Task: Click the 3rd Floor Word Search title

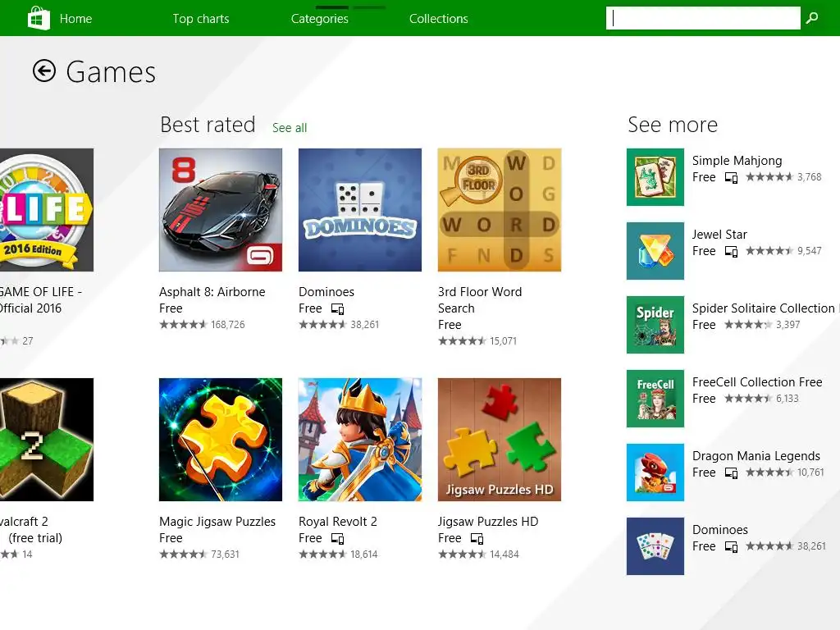Action: pyautogui.click(x=479, y=300)
